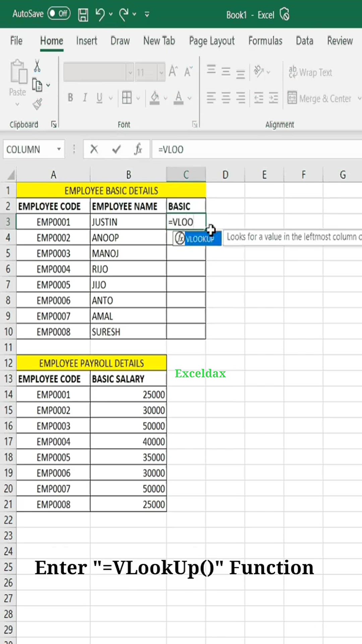This screenshot has width=362, height=644.
Task: Open Fill Color dropdown arrow
Action: point(166,98)
